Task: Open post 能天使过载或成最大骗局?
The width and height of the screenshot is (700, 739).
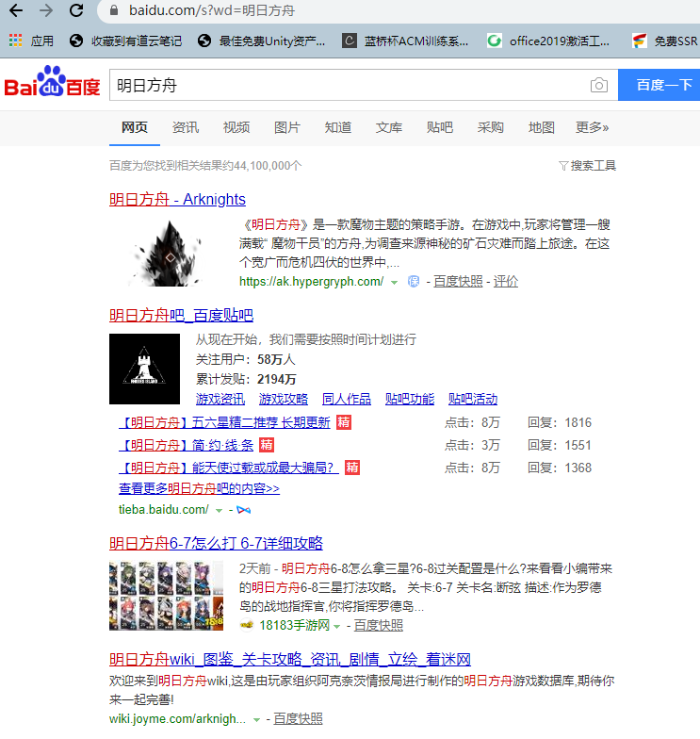Action: point(229,468)
